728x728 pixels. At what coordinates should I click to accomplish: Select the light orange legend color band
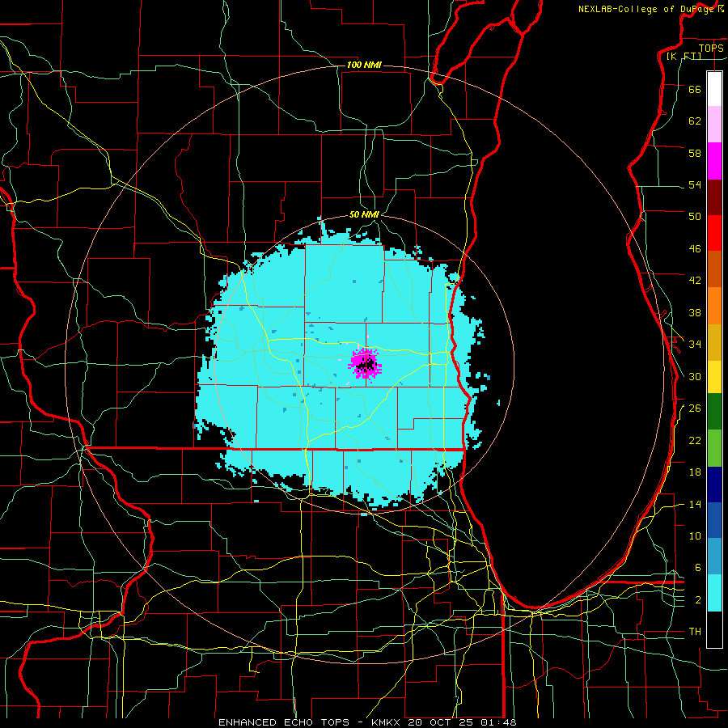714,306
